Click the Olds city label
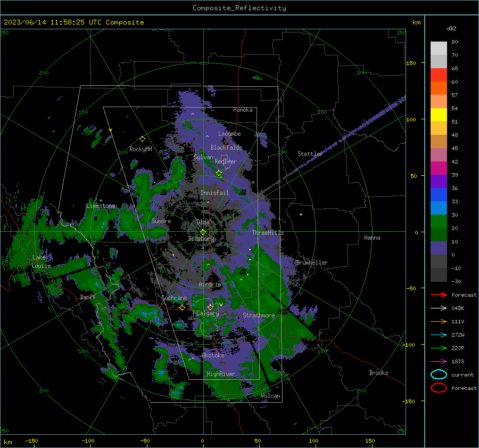The image size is (479, 448). 203,222
